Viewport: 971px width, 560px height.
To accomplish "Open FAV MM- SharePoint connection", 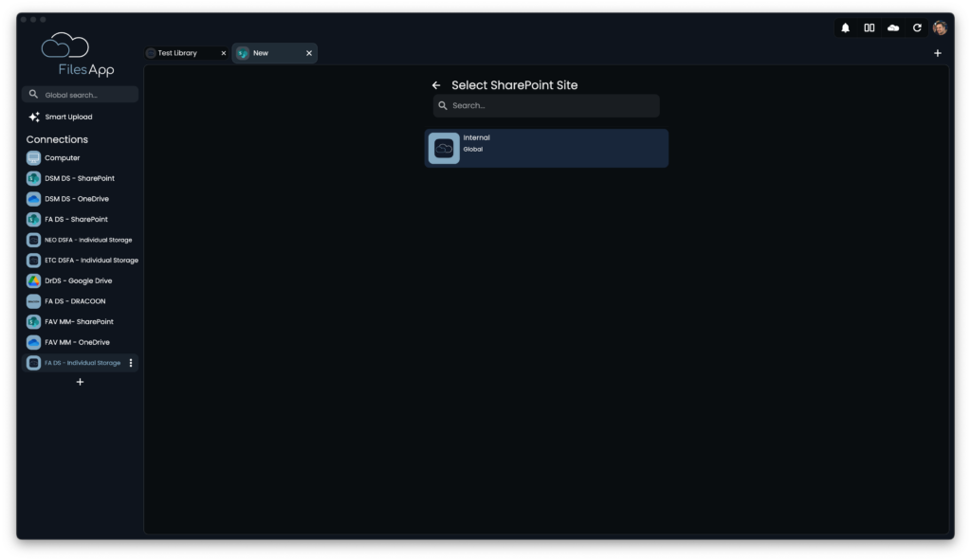I will (x=80, y=321).
